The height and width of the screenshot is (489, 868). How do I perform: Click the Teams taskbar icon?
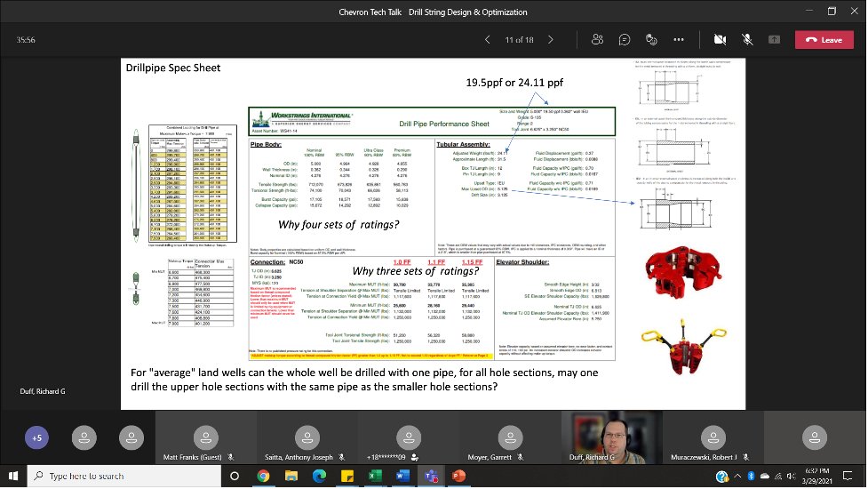click(431, 477)
